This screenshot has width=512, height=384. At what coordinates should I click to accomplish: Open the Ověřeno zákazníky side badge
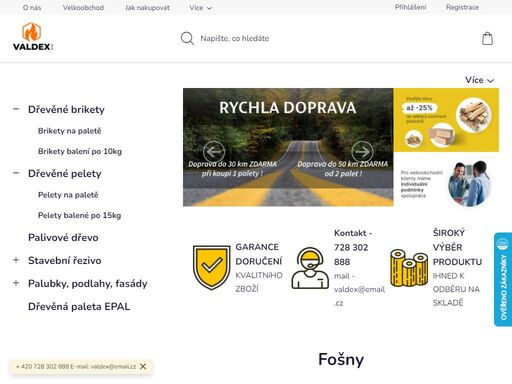[x=503, y=279]
